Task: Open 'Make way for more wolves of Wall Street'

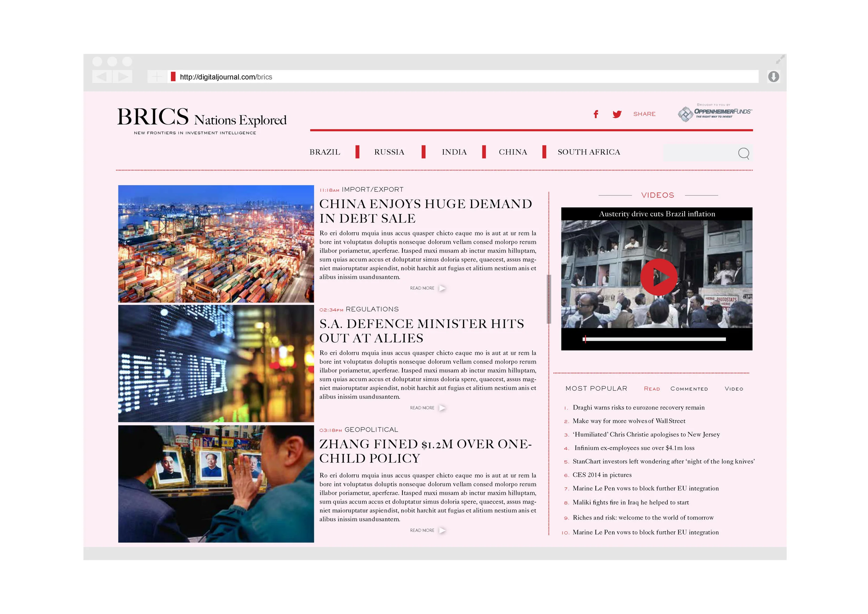Action: coord(629,421)
